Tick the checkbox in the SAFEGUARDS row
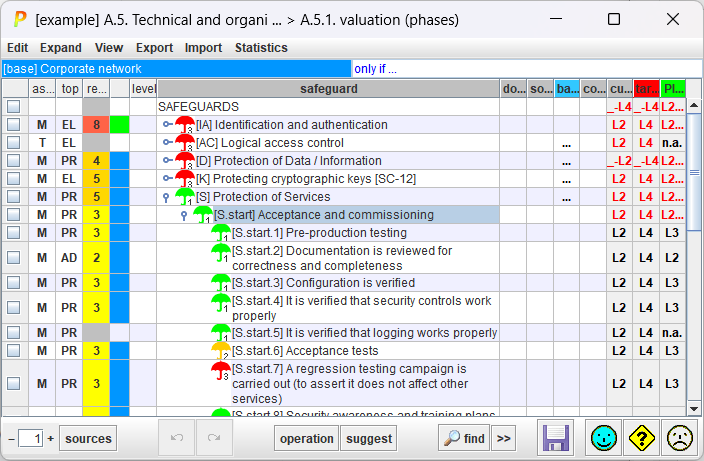 point(13,106)
